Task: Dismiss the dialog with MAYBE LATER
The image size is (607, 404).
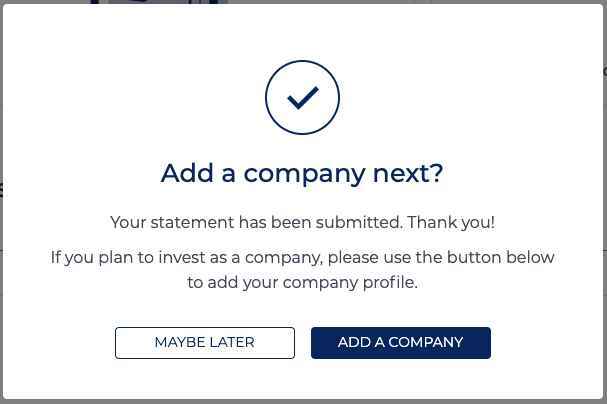Action: (205, 343)
